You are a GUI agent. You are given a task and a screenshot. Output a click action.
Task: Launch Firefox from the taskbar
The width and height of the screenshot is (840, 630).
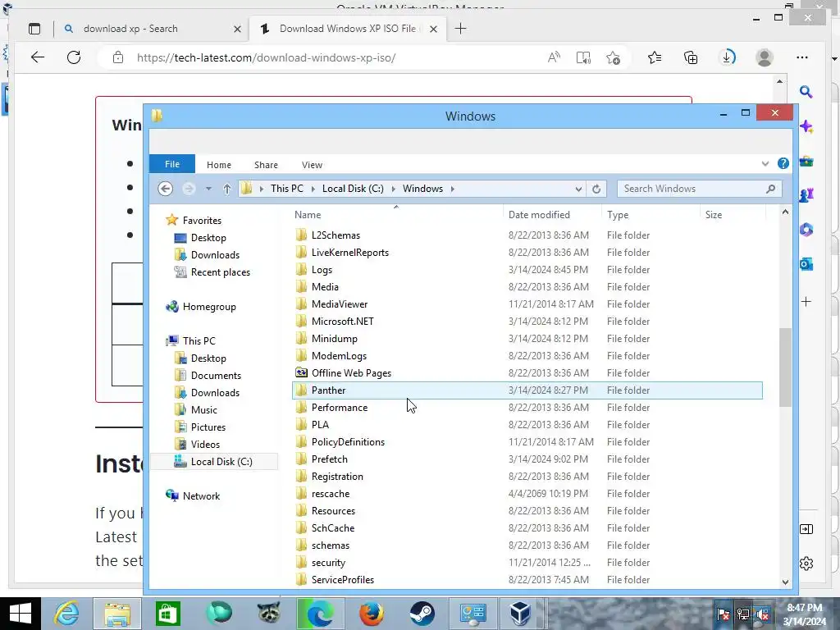pyautogui.click(x=372, y=614)
